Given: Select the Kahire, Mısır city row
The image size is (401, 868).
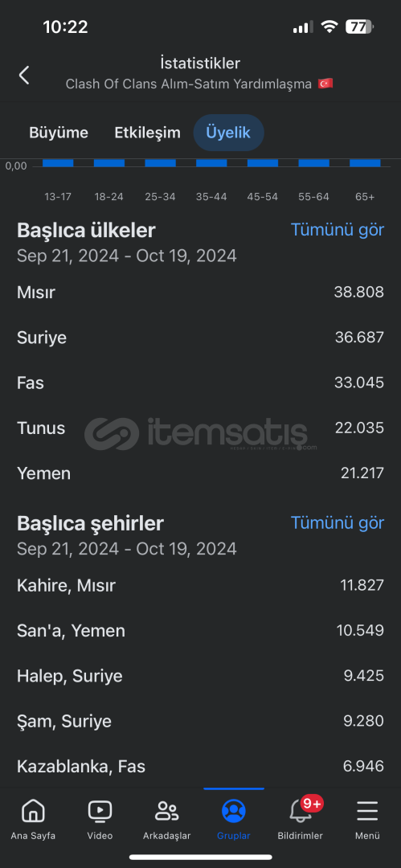Looking at the screenshot, I should 201,585.
